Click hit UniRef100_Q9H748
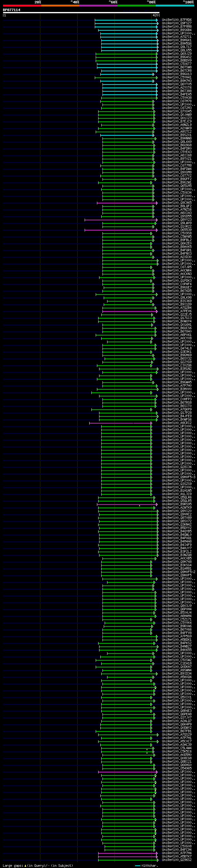The image size is (197, 868). pos(177,562)
